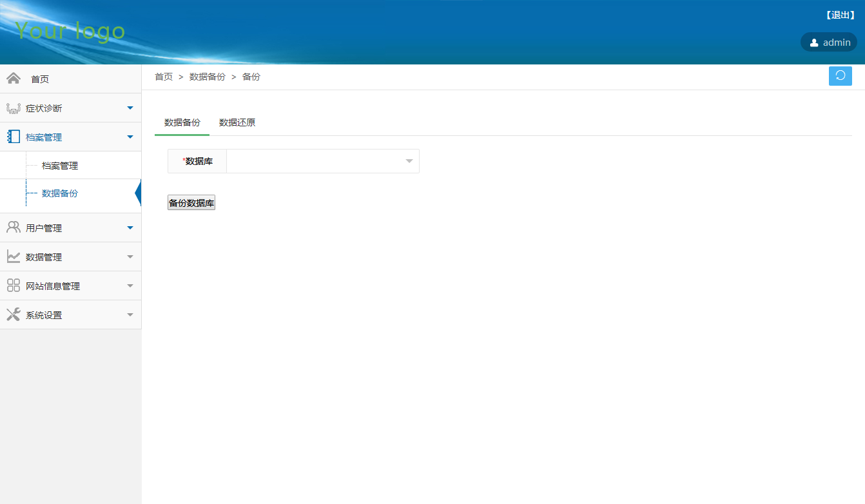865x504 pixels.
Task: Open the 档案管理 submenu item
Action: (x=60, y=166)
